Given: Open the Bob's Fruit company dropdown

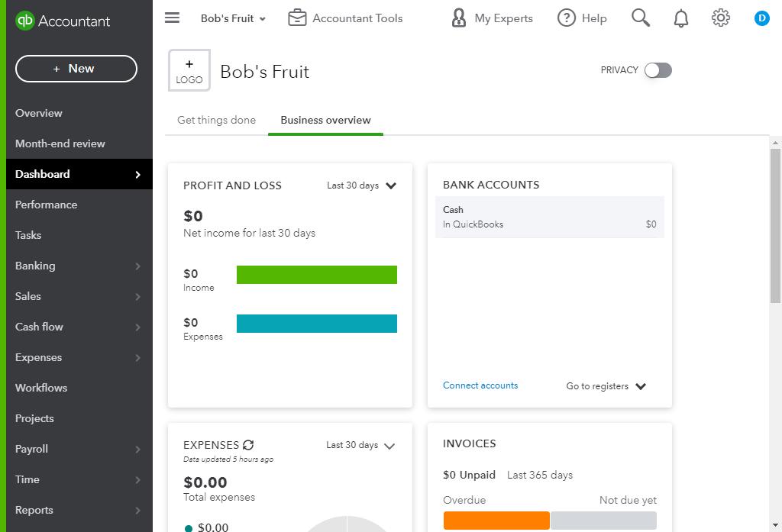Looking at the screenshot, I should pos(233,18).
